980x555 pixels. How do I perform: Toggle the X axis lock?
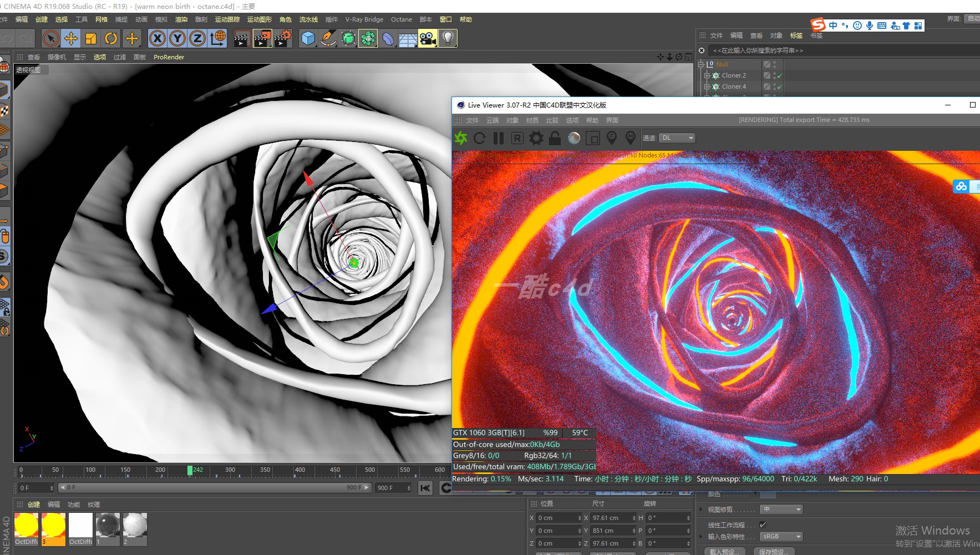(x=158, y=38)
